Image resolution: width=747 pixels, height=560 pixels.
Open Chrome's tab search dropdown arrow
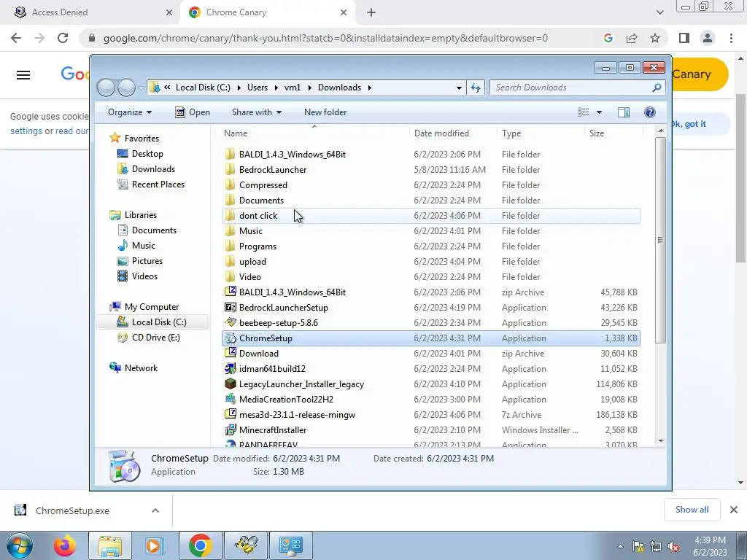[x=659, y=12]
